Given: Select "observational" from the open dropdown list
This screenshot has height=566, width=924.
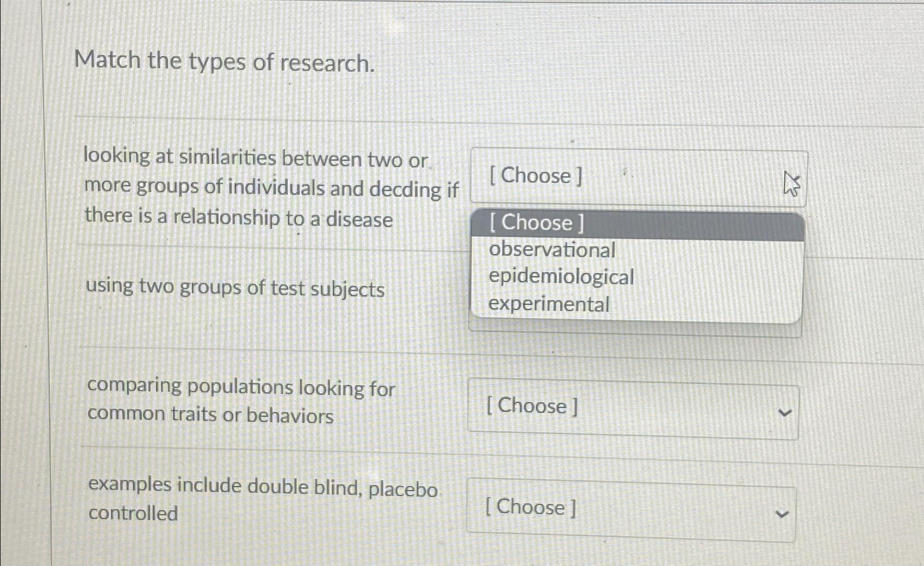Looking at the screenshot, I should click(552, 251).
